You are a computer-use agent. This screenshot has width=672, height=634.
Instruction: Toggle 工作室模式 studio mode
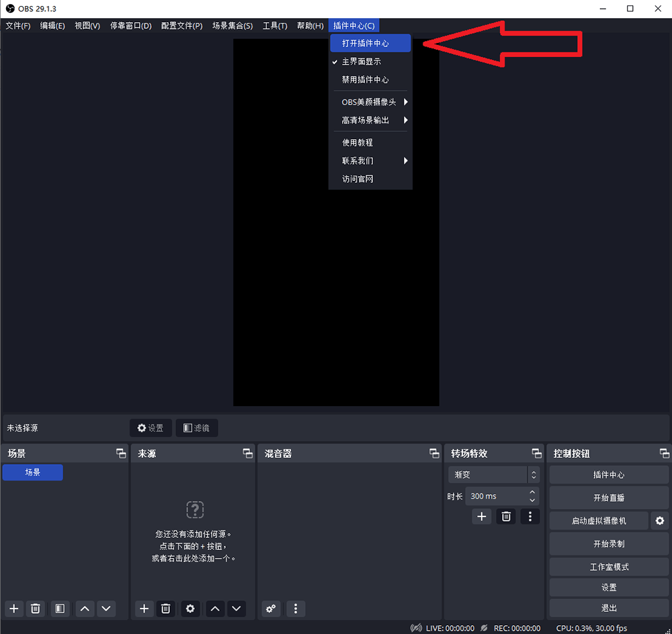[609, 567]
